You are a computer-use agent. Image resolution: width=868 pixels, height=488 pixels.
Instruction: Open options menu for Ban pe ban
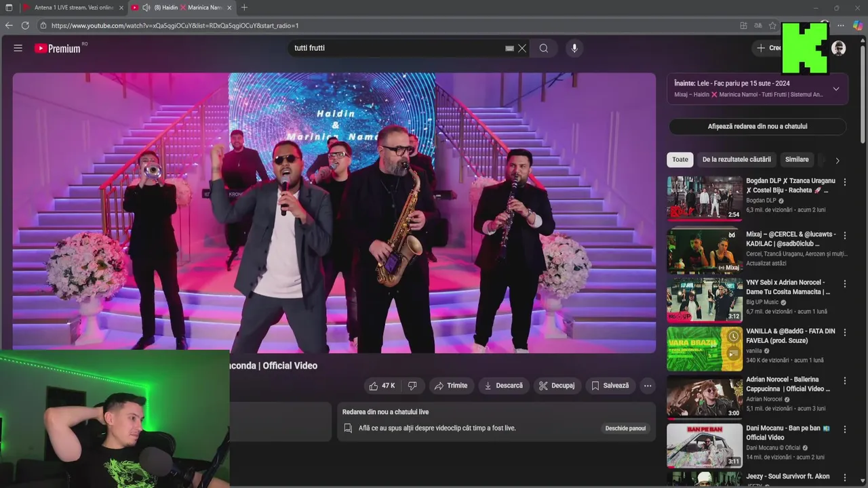pyautogui.click(x=845, y=429)
